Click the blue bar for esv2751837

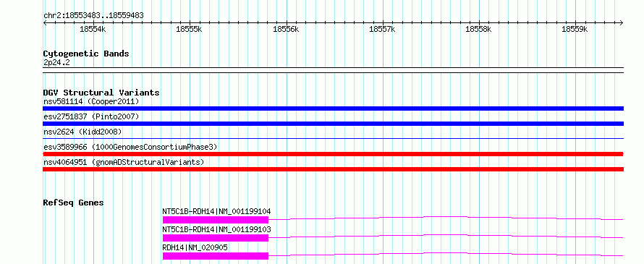pyautogui.click(x=333, y=124)
